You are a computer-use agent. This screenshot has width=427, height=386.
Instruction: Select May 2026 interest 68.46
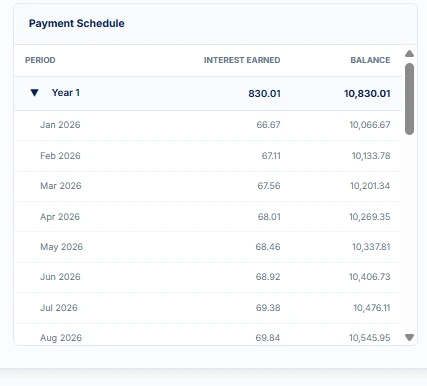click(268, 247)
